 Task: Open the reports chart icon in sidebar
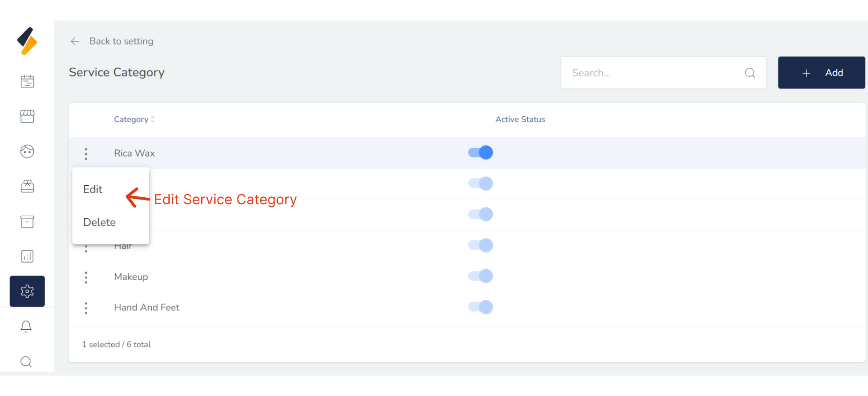[27, 256]
